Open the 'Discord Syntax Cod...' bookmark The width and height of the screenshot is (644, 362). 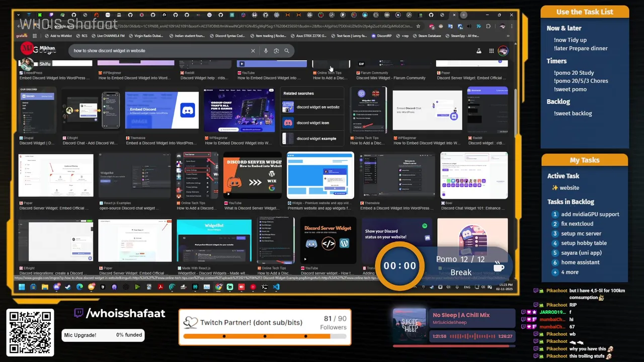coord(227,36)
